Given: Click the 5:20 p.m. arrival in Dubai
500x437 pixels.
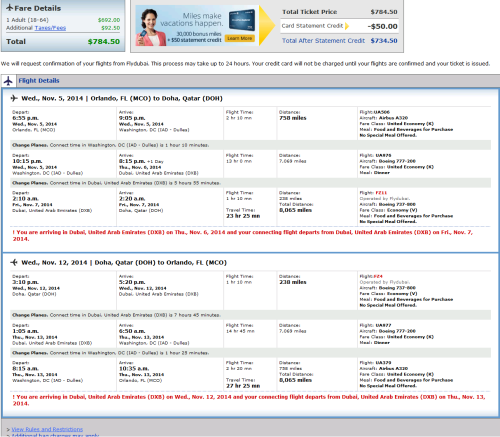Looking at the screenshot, I should pos(132,282).
